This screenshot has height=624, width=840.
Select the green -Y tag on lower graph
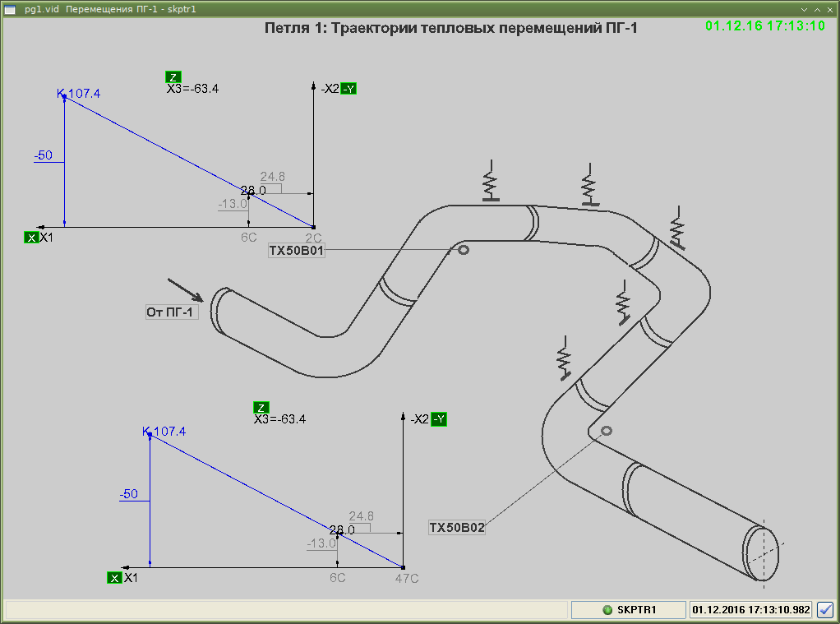point(439,419)
